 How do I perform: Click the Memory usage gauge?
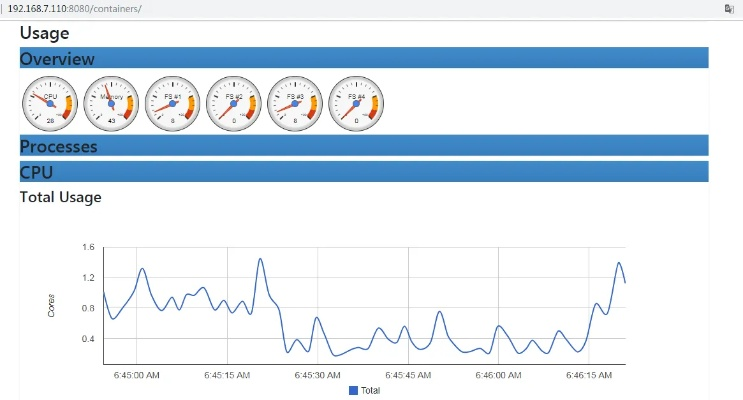coord(111,103)
